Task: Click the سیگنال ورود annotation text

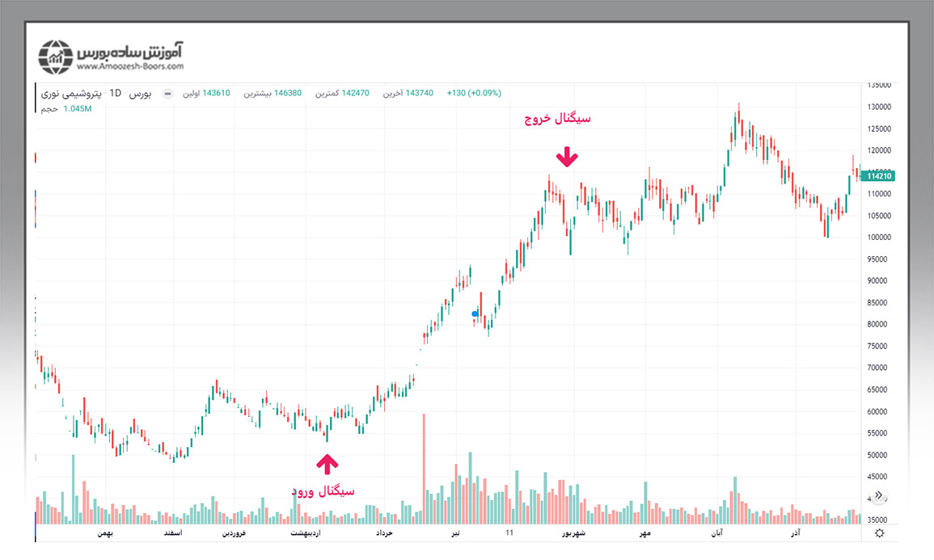Action: tap(322, 491)
